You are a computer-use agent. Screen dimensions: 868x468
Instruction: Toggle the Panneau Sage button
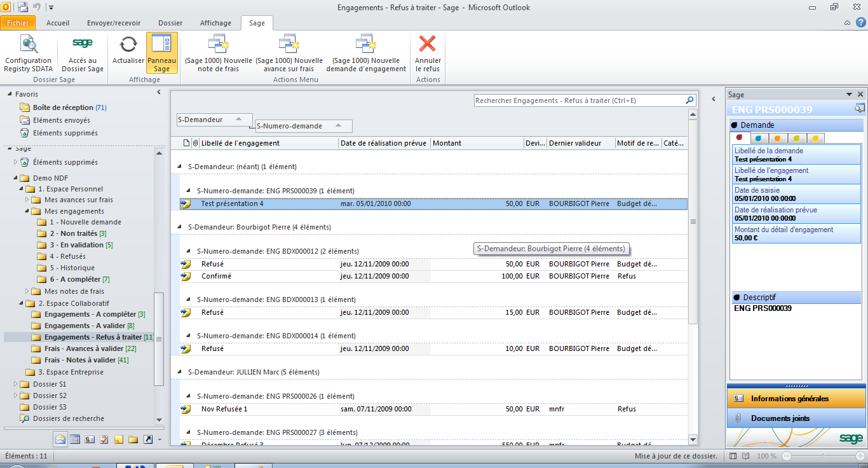click(x=162, y=54)
